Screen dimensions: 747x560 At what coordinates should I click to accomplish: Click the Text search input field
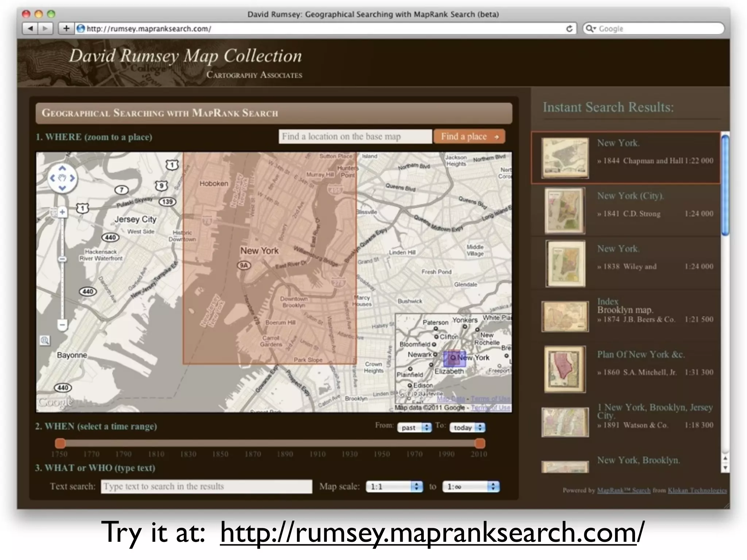coord(206,486)
